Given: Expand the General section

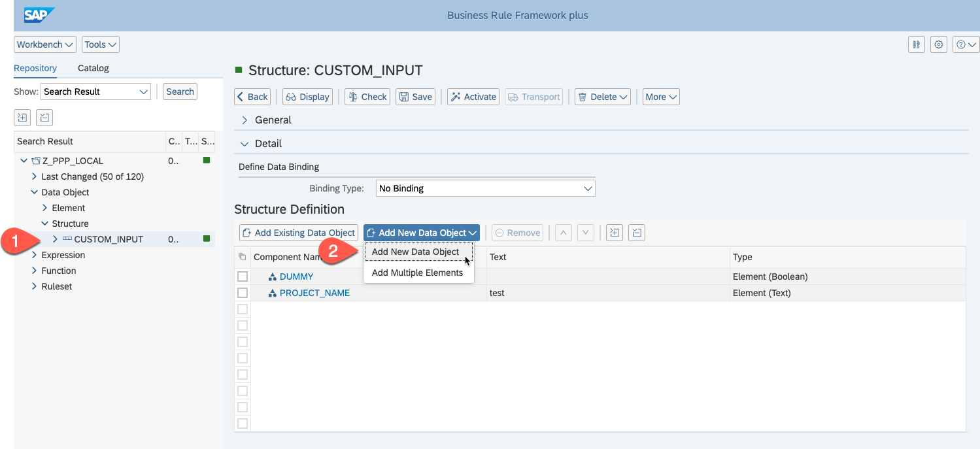Looking at the screenshot, I should point(245,120).
